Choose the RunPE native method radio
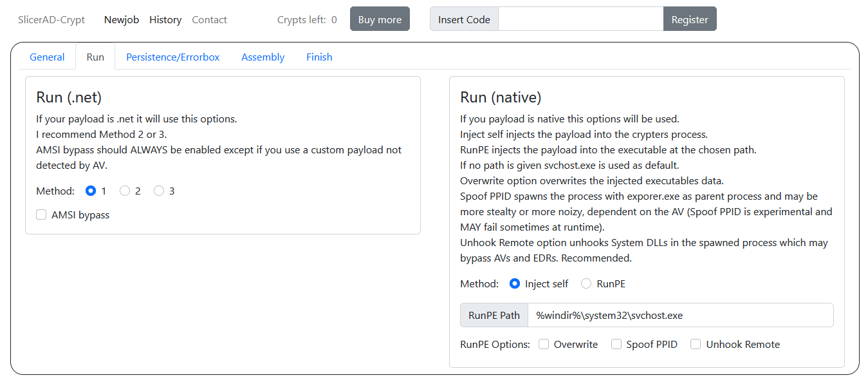Viewport: 868px width, 382px height. (x=586, y=283)
